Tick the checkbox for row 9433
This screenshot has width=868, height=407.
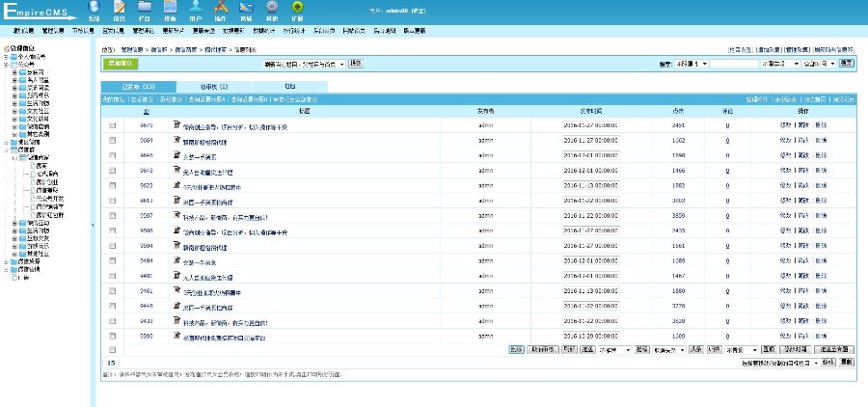coord(113,320)
